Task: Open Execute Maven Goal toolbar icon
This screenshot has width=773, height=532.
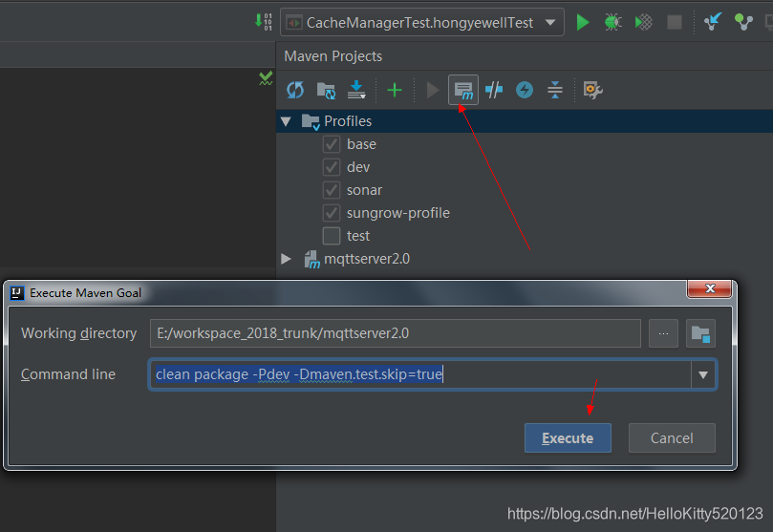Action: pos(462,90)
